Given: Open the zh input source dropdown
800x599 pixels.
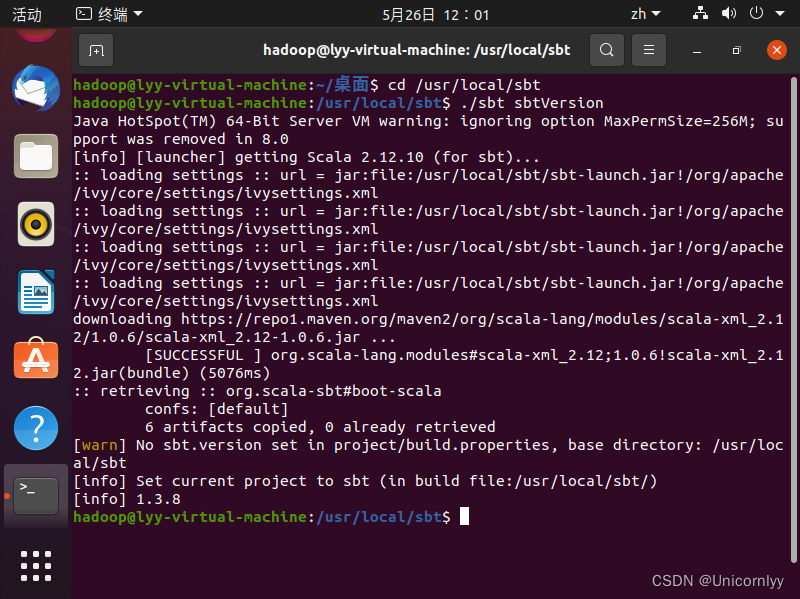Looking at the screenshot, I should click(x=645, y=14).
